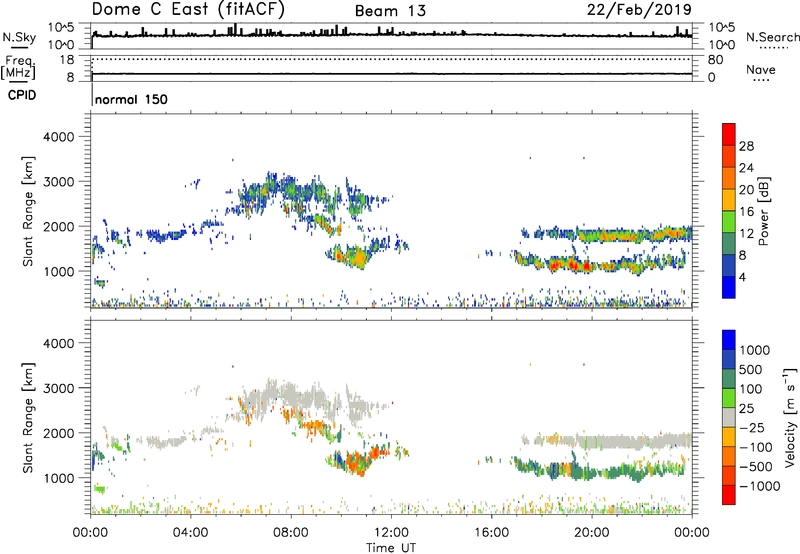
Task: Click the blue top segment of the Velocity colorbar
Action: tap(729, 340)
